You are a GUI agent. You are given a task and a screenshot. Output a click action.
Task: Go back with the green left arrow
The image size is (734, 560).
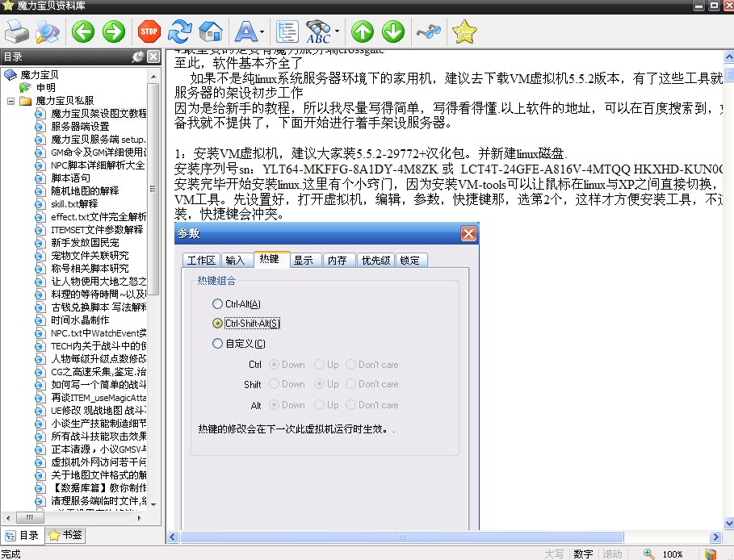point(82,32)
